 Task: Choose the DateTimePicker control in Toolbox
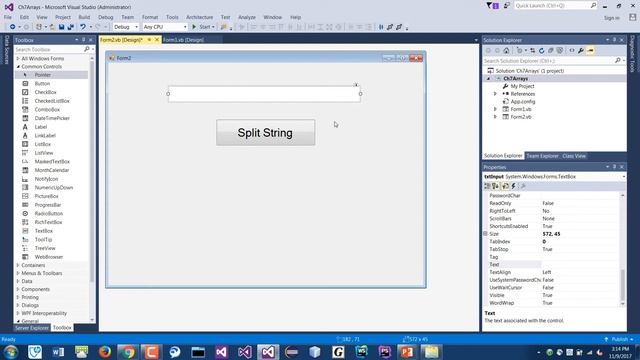[x=52, y=118]
